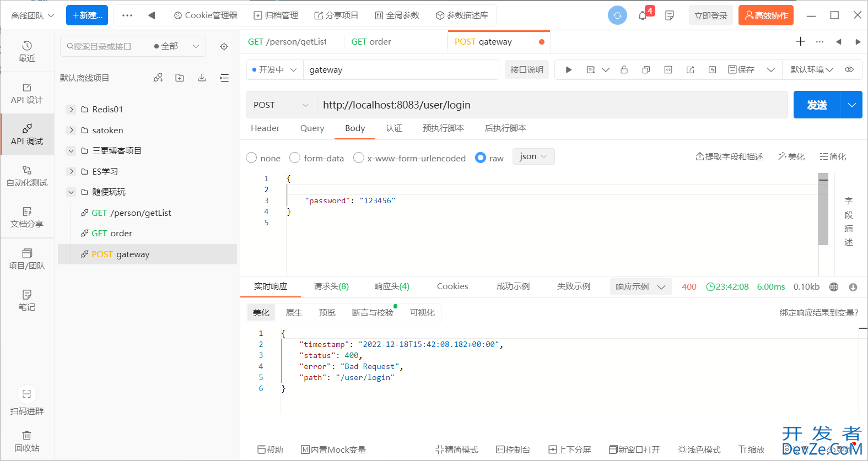Open the 全部 filter dropdown in search
Screen dimensions: 868x461
pos(176,46)
